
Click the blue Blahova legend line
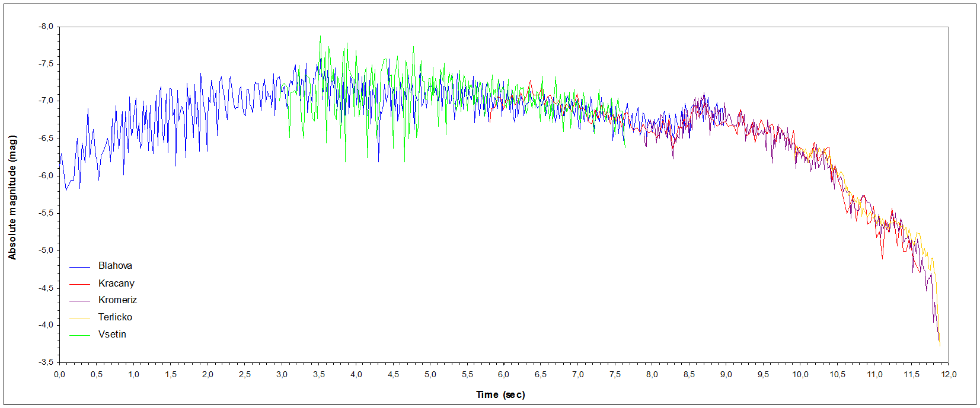[x=79, y=267]
